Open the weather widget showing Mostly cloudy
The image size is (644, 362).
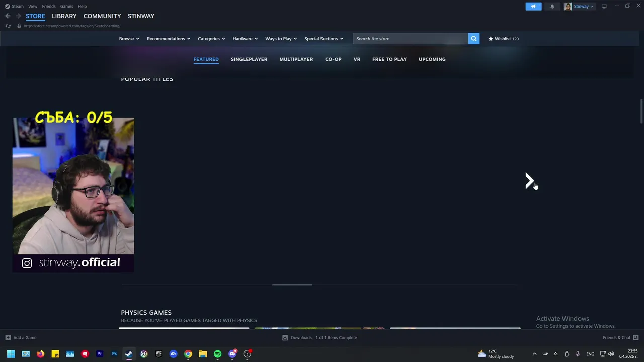coord(496,354)
